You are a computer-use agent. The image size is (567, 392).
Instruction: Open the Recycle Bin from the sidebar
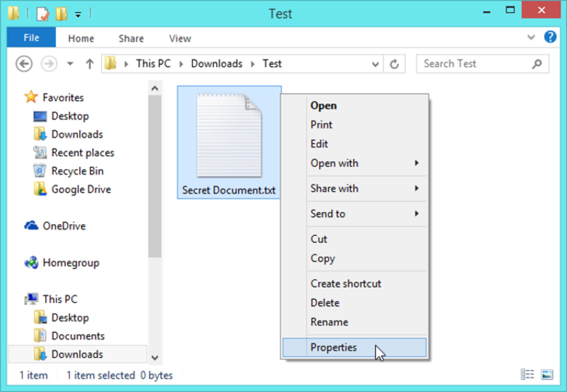point(77,171)
